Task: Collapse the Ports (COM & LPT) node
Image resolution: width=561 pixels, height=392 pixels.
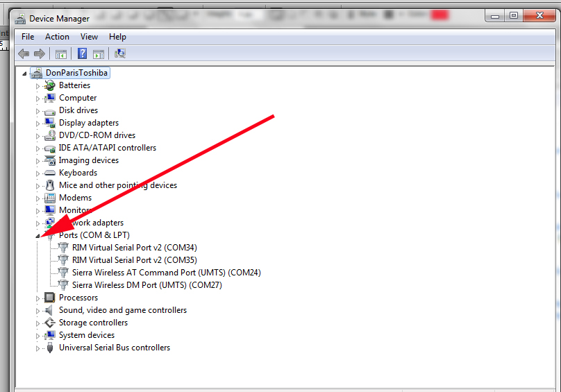Action: click(38, 236)
